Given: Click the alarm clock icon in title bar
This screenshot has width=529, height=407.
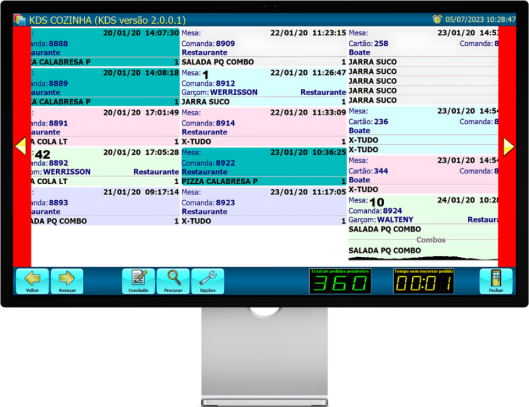Looking at the screenshot, I should point(437,19).
